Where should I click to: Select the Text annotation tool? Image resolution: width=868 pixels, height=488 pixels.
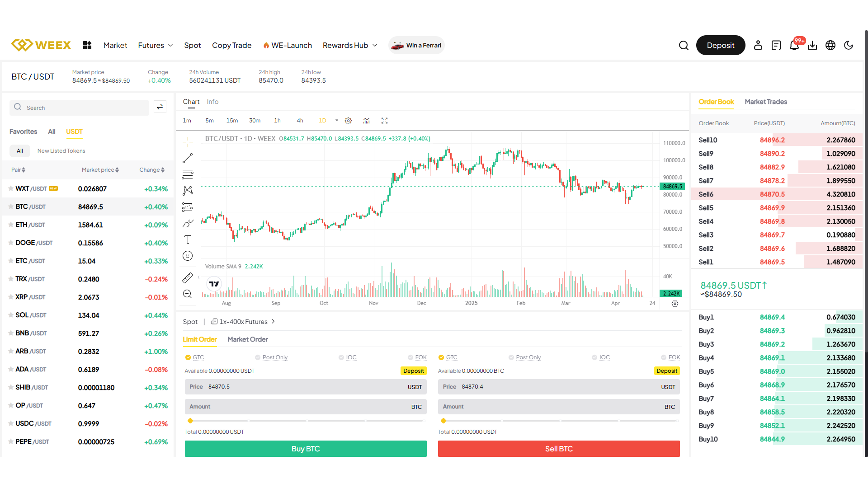(x=188, y=239)
